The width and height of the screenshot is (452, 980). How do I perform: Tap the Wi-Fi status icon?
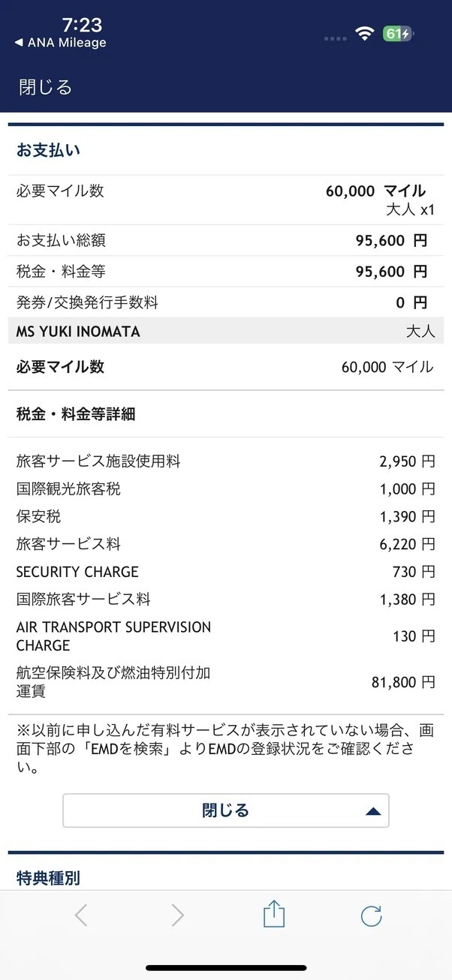tap(366, 34)
